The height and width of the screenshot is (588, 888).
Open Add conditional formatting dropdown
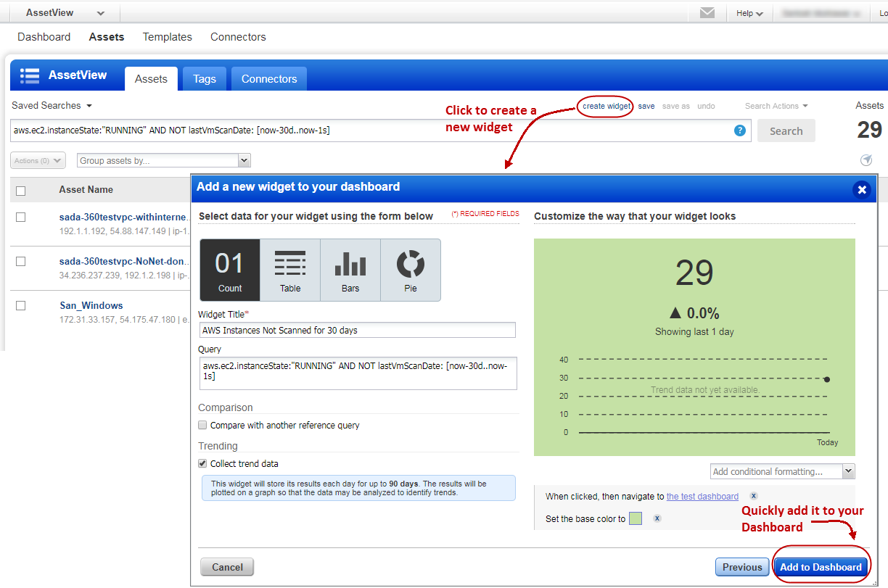[783, 471]
